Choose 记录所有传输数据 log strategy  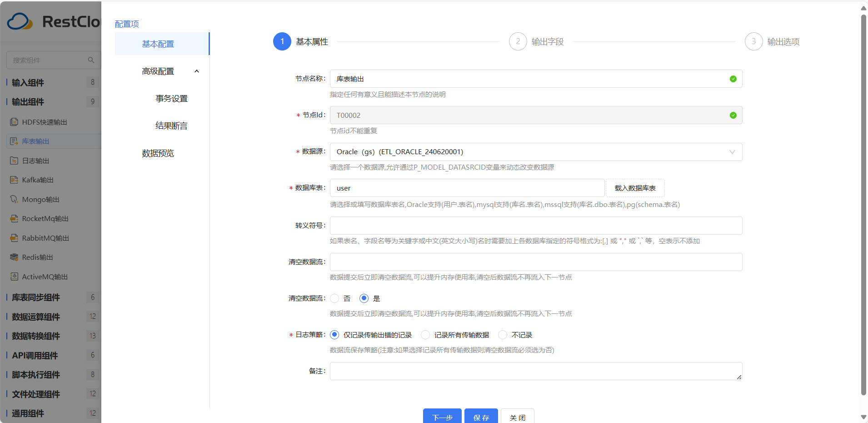pos(425,335)
